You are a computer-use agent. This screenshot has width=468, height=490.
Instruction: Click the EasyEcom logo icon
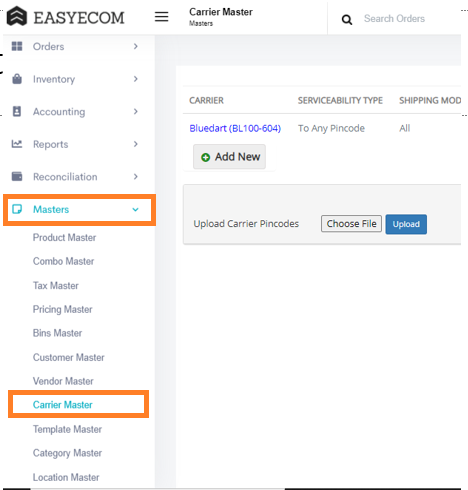pos(17,16)
